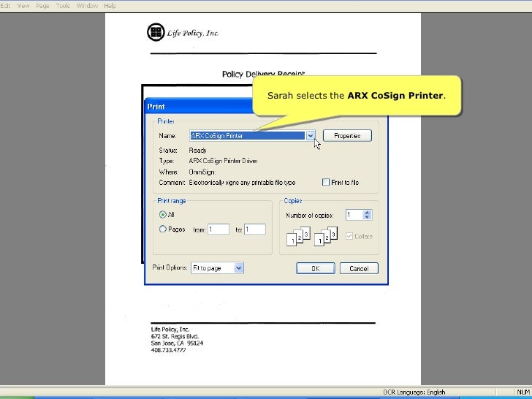Screen dimensions: 532x399
Task: Click the pages 'to' input field
Action: (x=255, y=229)
